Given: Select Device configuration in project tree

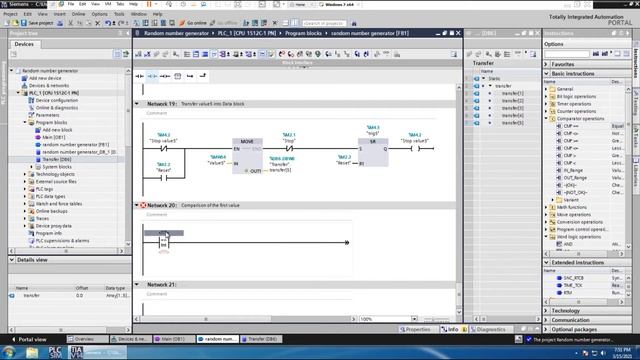Looking at the screenshot, I should coord(56,100).
